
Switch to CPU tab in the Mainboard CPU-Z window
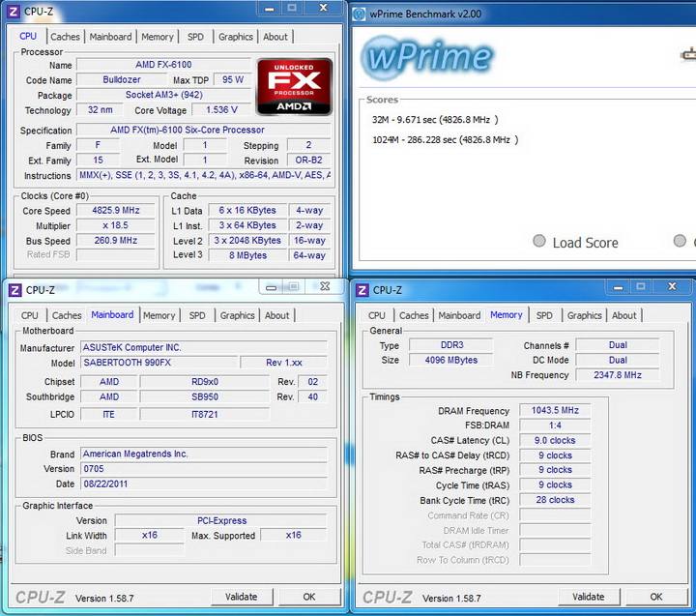[x=30, y=315]
